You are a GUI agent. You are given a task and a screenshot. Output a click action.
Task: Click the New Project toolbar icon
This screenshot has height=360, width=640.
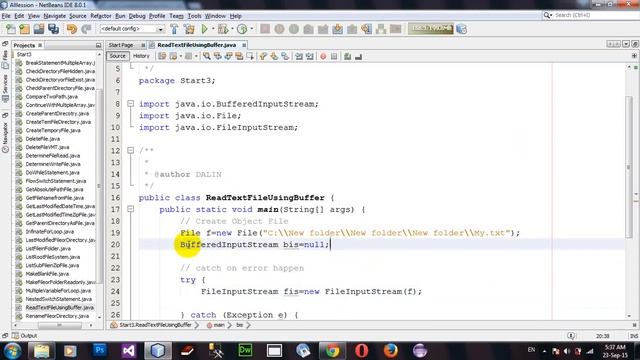24,29
